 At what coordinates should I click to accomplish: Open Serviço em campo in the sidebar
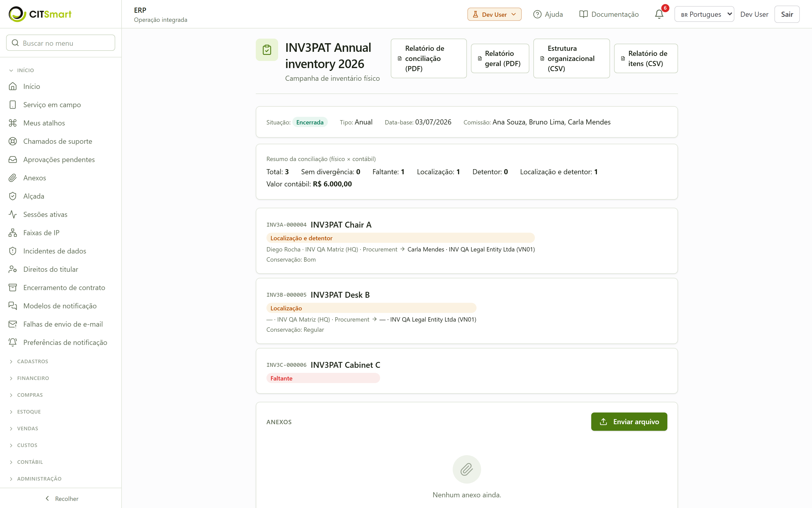61,104
